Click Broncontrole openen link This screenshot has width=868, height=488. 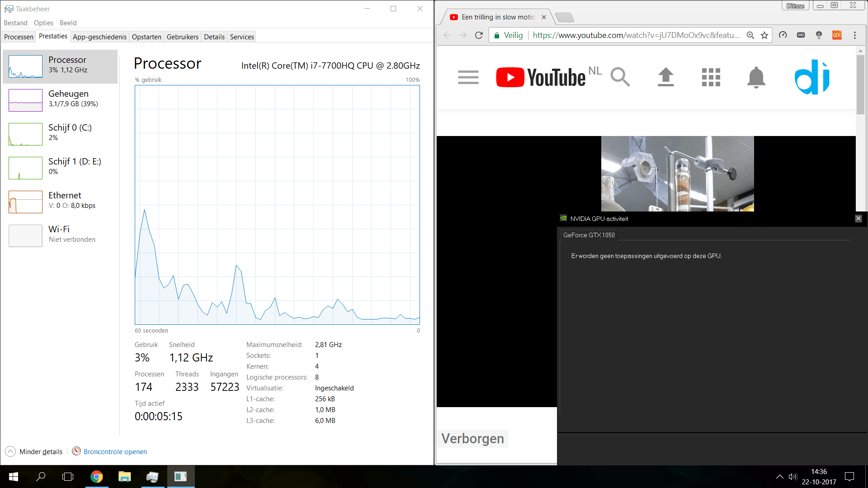point(115,451)
